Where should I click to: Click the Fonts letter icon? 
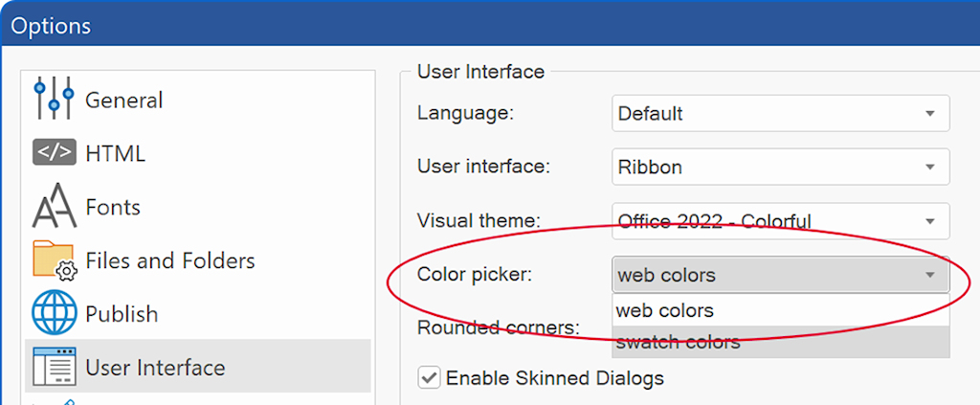(x=55, y=206)
